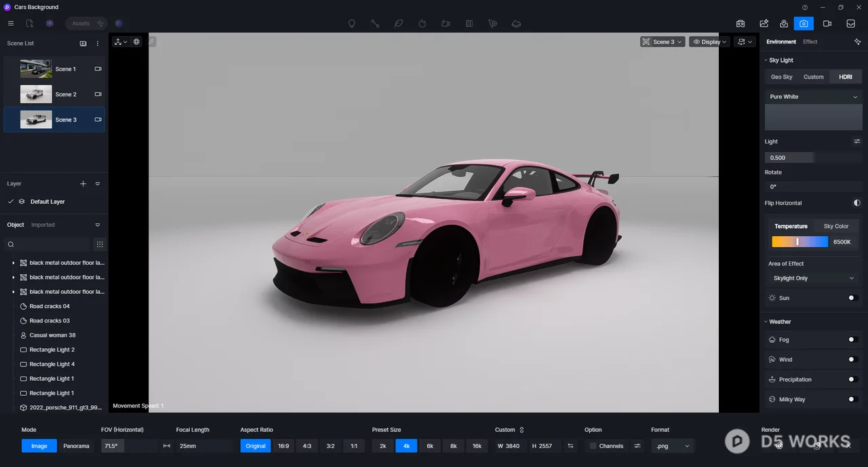Image resolution: width=868 pixels, height=467 pixels.
Task: Open the geo location pin icon
Action: pyautogui.click(x=784, y=23)
